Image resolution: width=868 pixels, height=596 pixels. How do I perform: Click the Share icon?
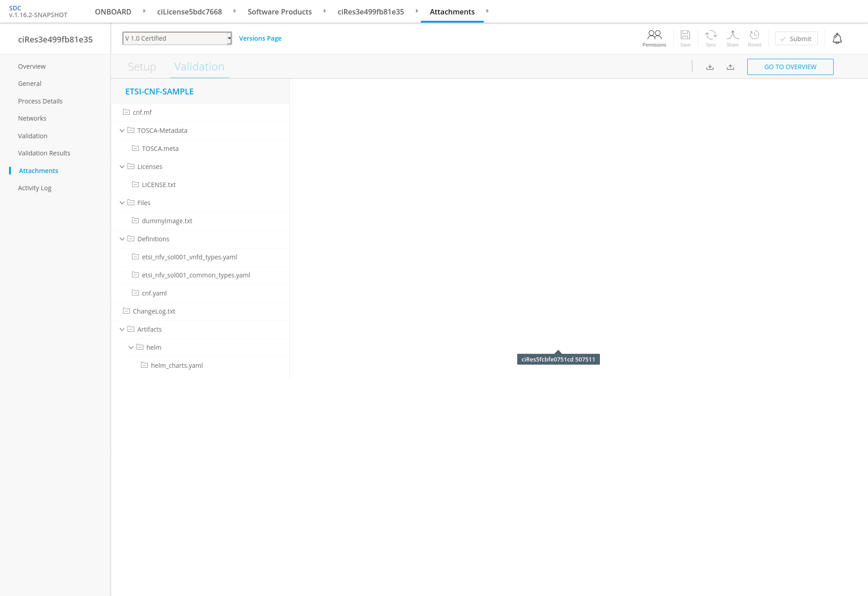[x=732, y=38]
